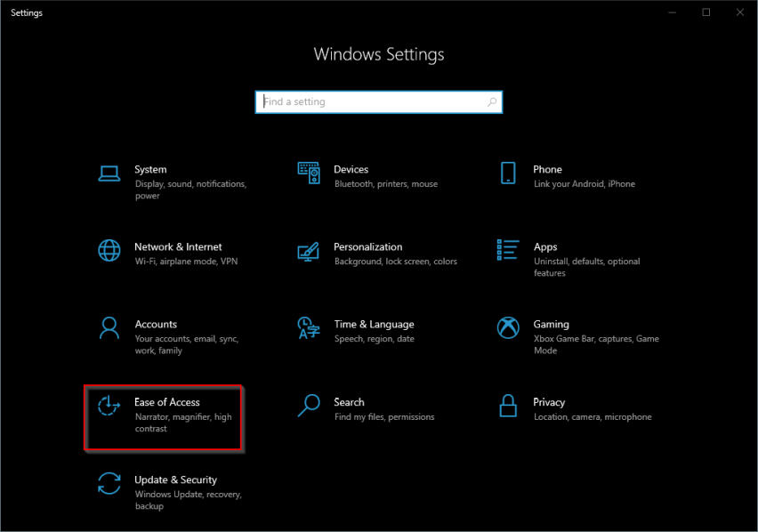The width and height of the screenshot is (758, 532).
Task: Open the Privacy settings label
Action: coord(549,402)
